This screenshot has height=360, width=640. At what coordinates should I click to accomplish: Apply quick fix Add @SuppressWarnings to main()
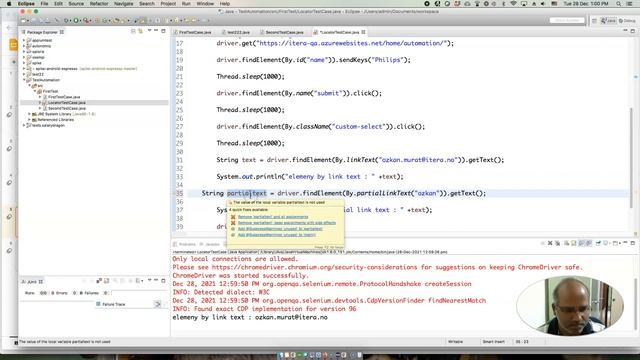tap(277, 235)
